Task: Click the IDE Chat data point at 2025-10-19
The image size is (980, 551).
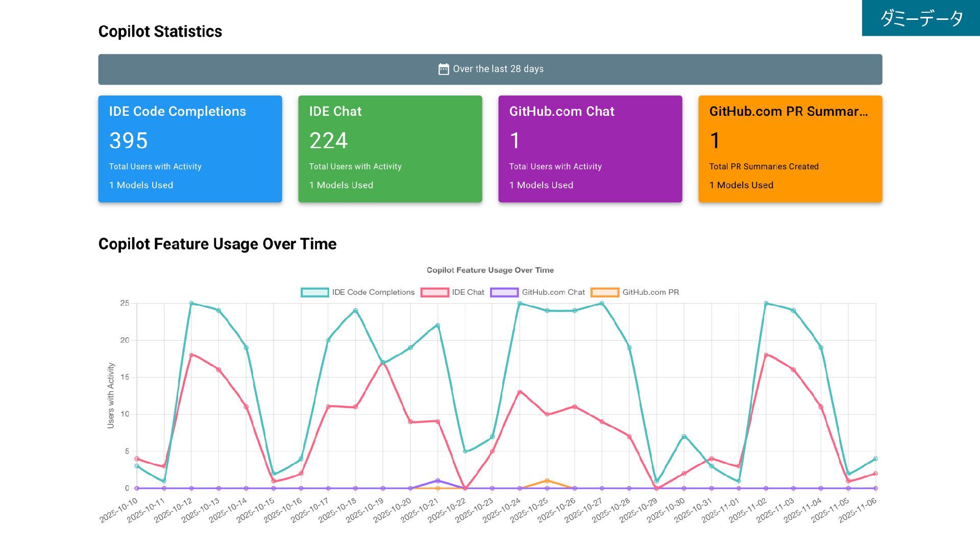Action: (383, 363)
